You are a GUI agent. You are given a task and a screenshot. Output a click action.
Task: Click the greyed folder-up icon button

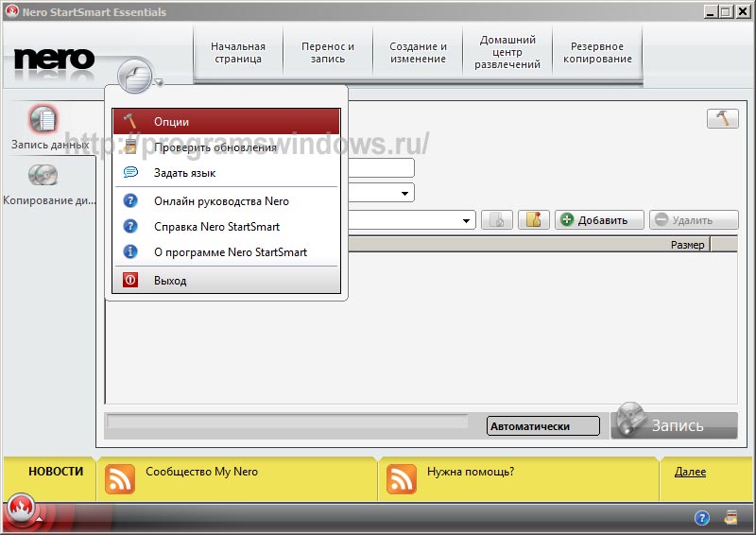(497, 220)
